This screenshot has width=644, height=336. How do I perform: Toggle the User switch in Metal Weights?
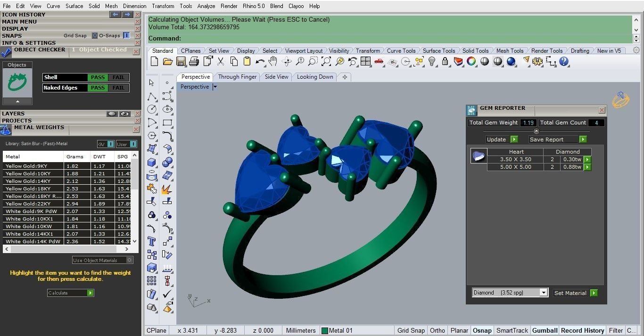(x=133, y=144)
